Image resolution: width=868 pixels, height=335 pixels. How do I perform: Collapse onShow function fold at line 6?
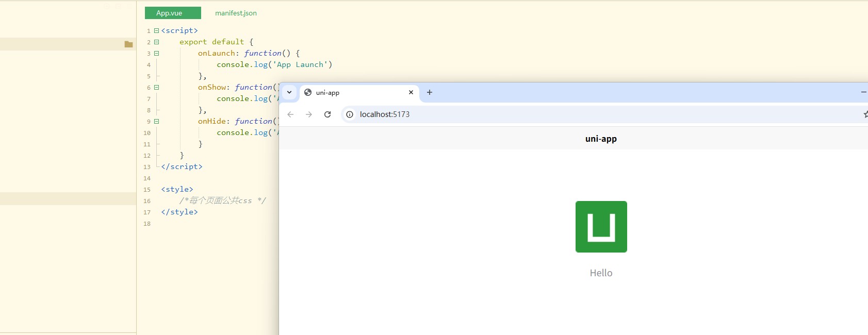(x=156, y=87)
